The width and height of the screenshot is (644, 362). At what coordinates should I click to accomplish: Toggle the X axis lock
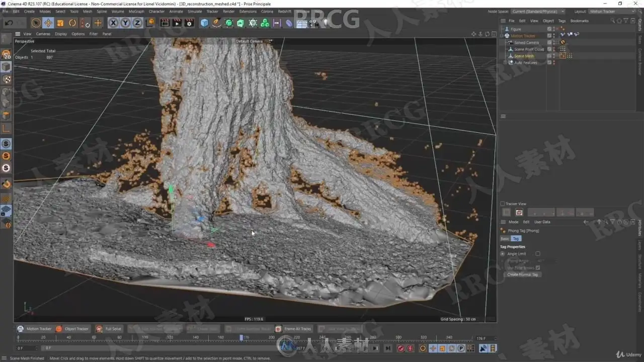pyautogui.click(x=113, y=23)
